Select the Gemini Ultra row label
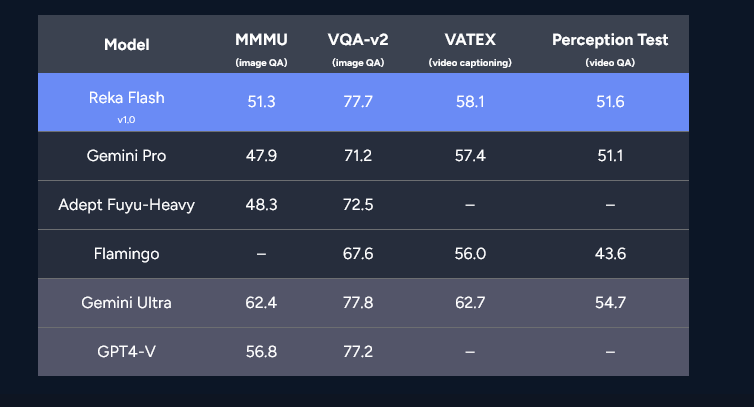The width and height of the screenshot is (754, 407). click(126, 303)
